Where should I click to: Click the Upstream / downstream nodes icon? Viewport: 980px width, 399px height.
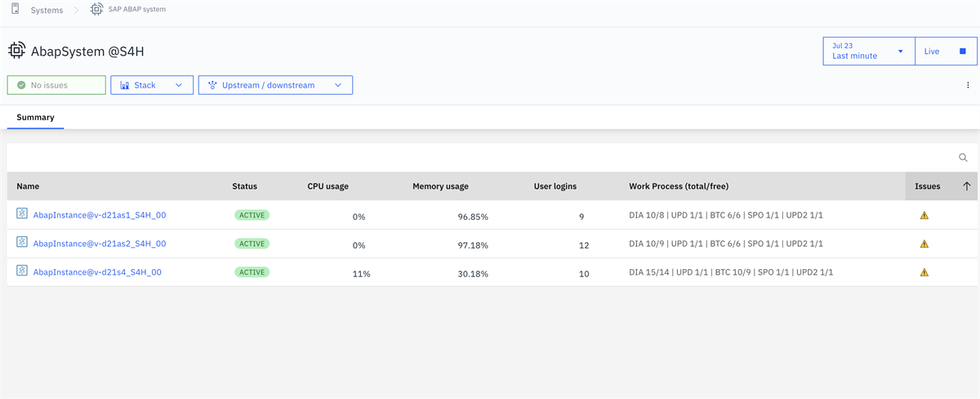point(212,85)
